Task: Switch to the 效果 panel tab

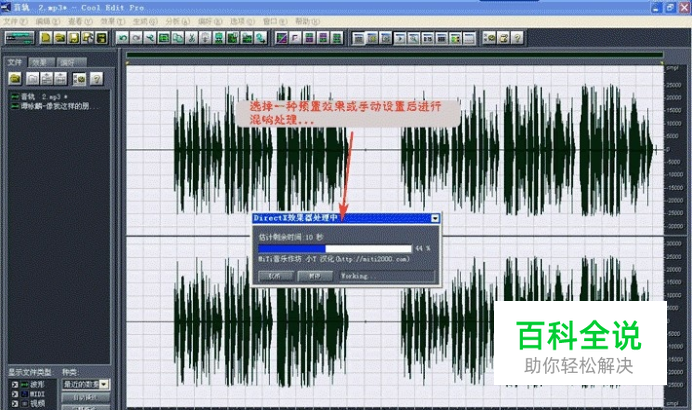Action: 42,62
